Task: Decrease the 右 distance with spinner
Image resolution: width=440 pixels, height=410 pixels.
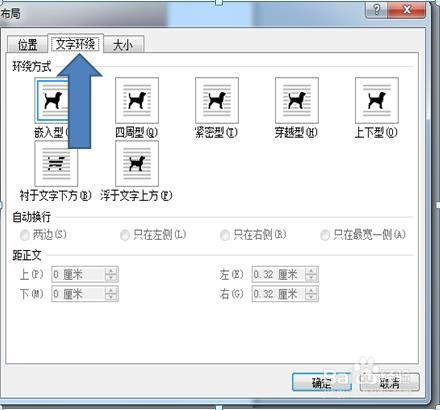Action: (x=311, y=297)
